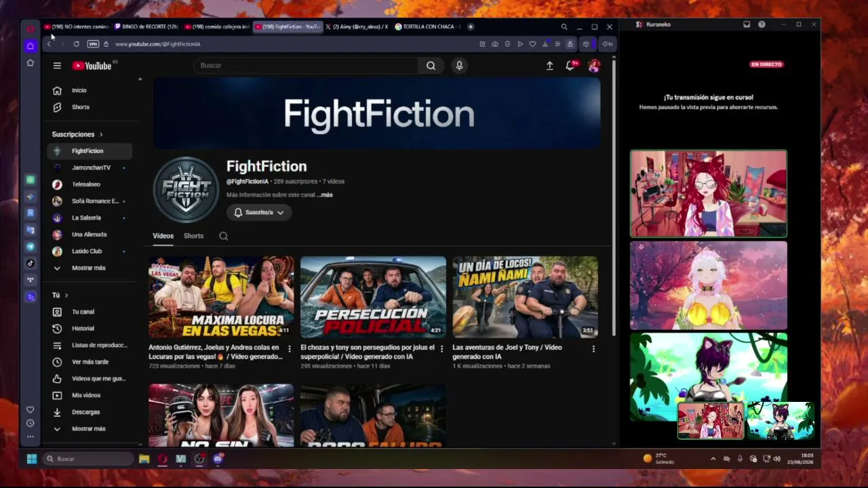Open the browser tab search icon
Screen dimensions: 868x488
pos(564,27)
